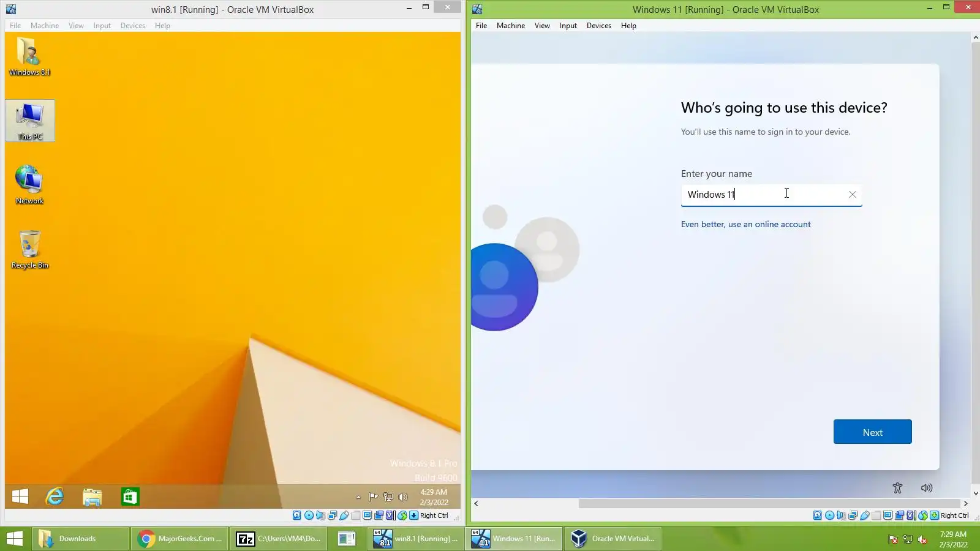The image size is (980, 551).
Task: Click scroll right arrow in Windows 11 window
Action: [965, 503]
